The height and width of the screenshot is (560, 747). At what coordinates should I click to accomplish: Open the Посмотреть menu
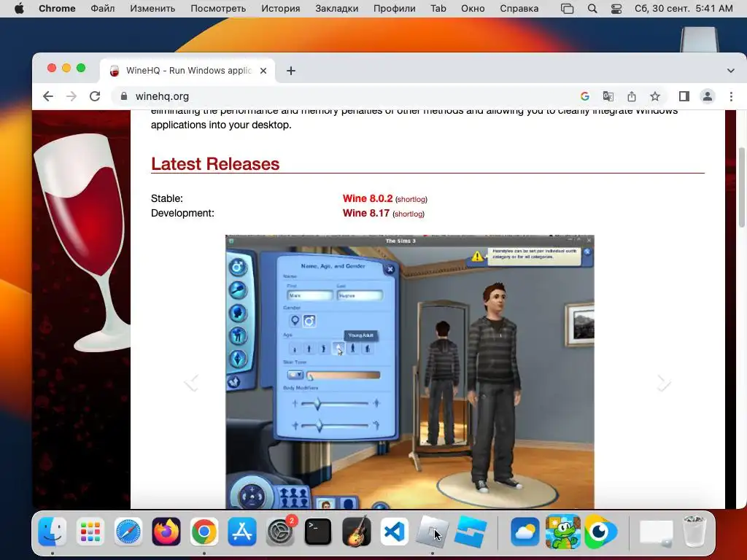click(x=218, y=9)
